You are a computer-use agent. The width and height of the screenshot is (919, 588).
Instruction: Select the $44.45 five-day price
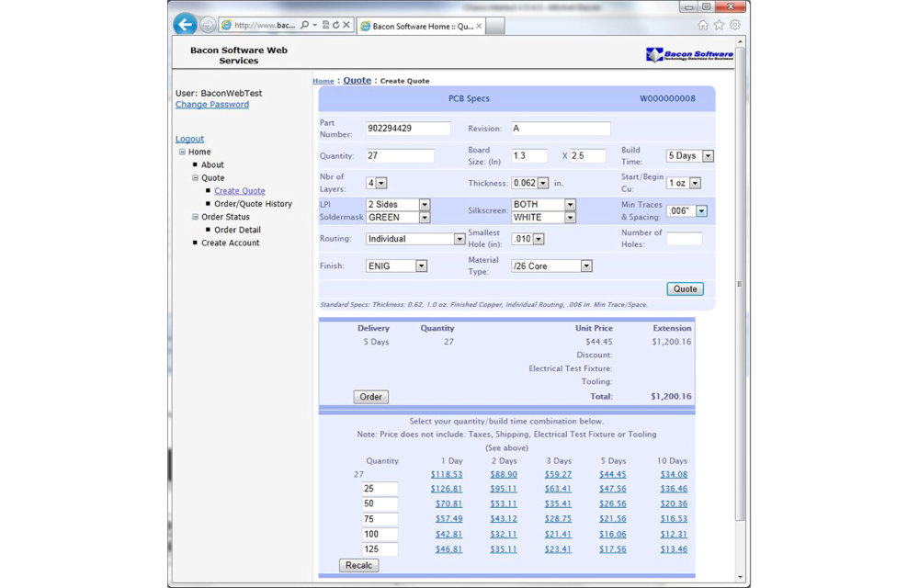click(x=612, y=474)
